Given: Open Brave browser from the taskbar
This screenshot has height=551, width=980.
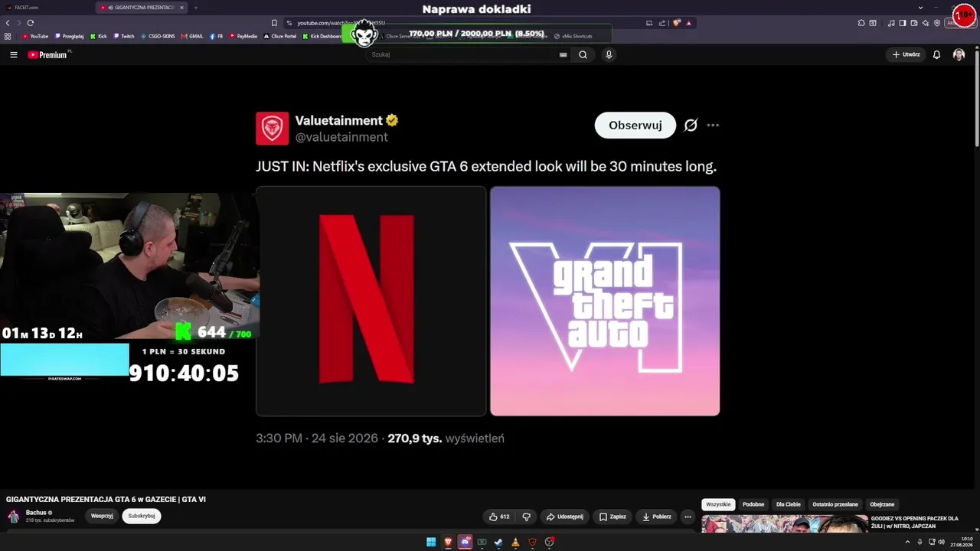Looking at the screenshot, I should pos(448,542).
